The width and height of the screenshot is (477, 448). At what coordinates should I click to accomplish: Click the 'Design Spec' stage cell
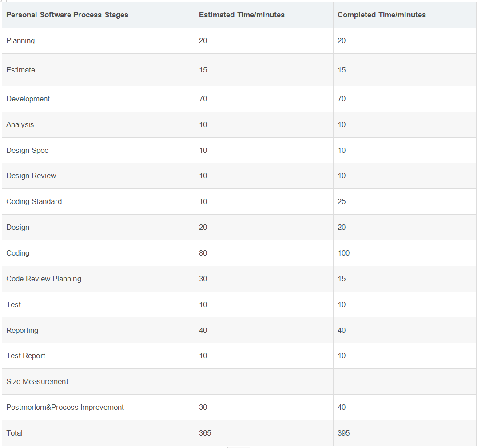click(27, 151)
